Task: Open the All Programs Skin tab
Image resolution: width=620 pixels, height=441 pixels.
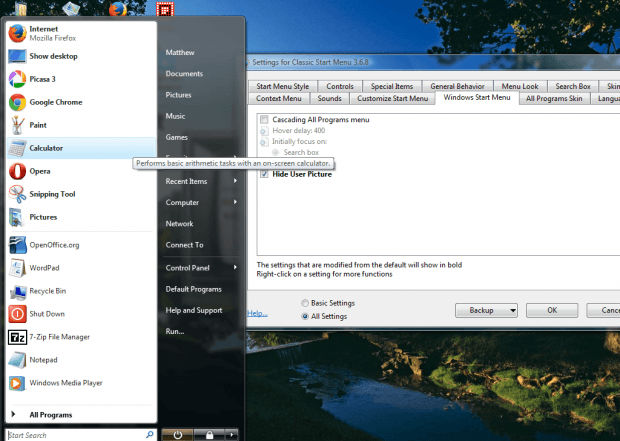Action: pos(554,98)
